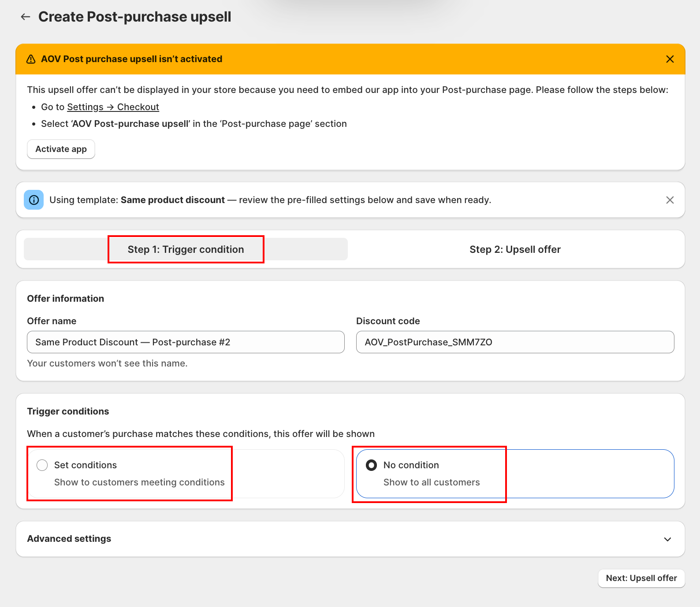Click the blue info icon
This screenshot has width=700, height=607.
[34, 200]
